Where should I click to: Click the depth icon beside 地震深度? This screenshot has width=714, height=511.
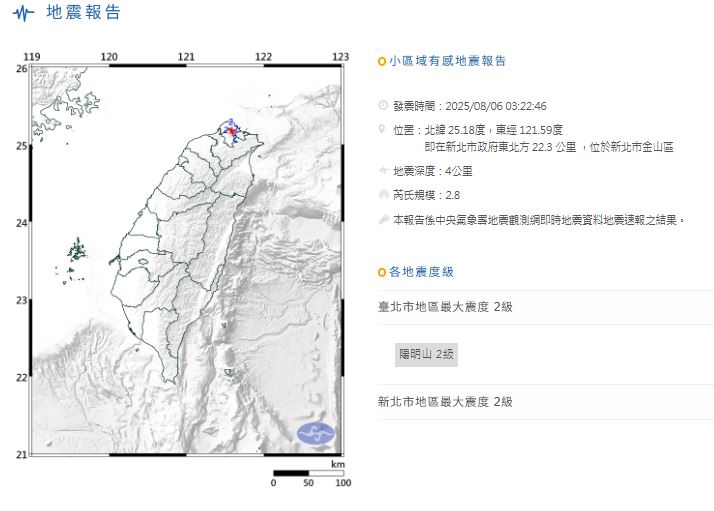(383, 171)
